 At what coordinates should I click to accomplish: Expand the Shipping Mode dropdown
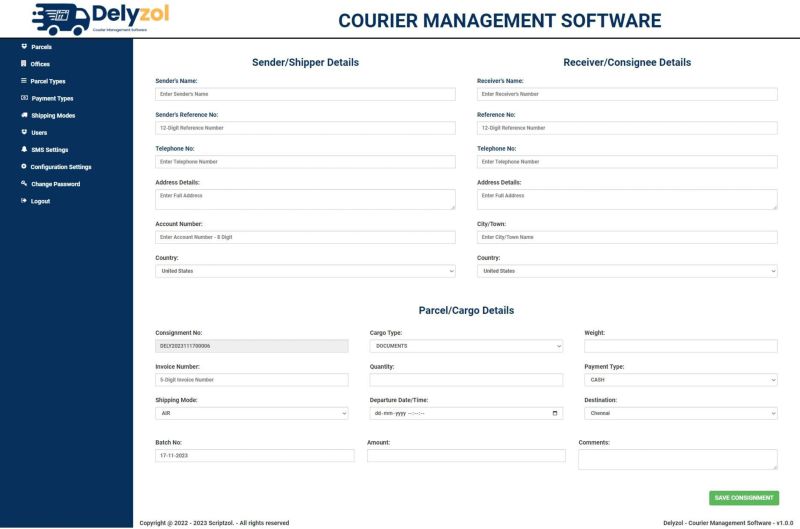tap(251, 413)
